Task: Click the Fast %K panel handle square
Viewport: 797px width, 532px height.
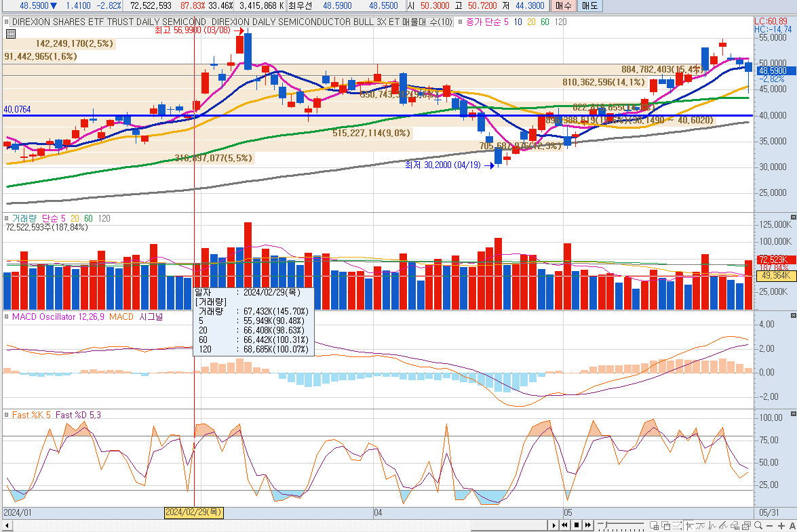Action: [x=7, y=415]
